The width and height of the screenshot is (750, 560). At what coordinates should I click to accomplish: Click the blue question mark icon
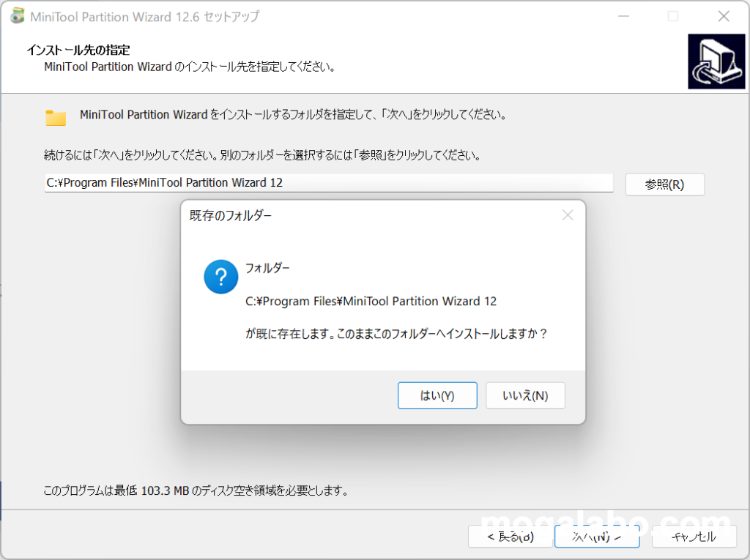pos(221,277)
